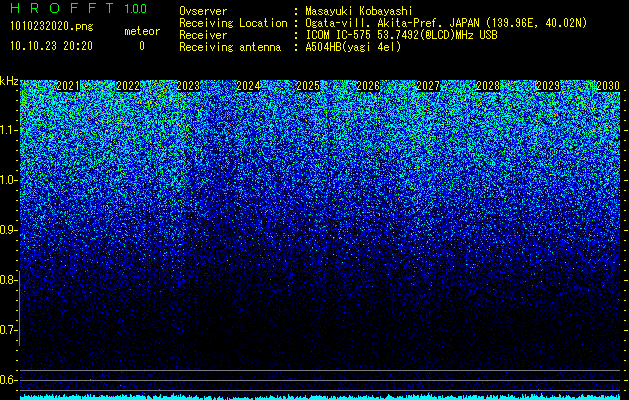Click the 2023 time marker
Viewport: 629px width, 400px height.
click(x=188, y=86)
